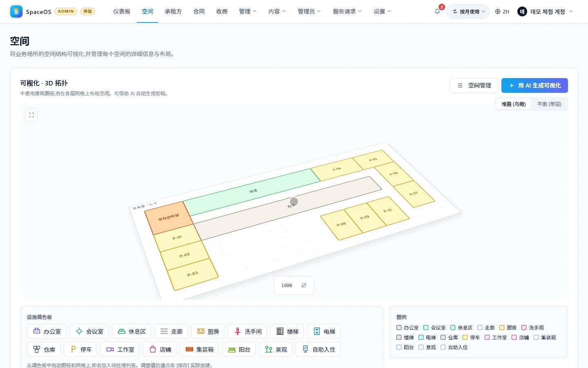Screen dimensions: 588x368
Task: Select the 洗手间 restroom palette item
Action: coord(247,331)
